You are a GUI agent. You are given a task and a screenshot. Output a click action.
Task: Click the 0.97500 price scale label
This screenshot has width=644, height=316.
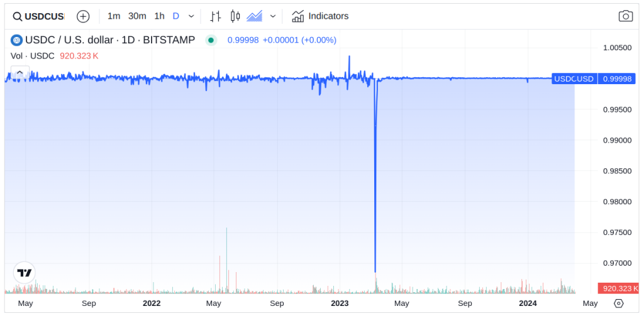[618, 232]
